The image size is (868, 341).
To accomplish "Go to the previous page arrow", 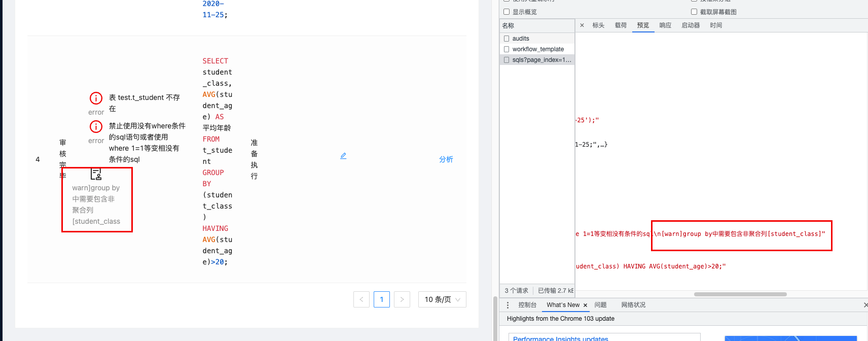I will tap(361, 299).
